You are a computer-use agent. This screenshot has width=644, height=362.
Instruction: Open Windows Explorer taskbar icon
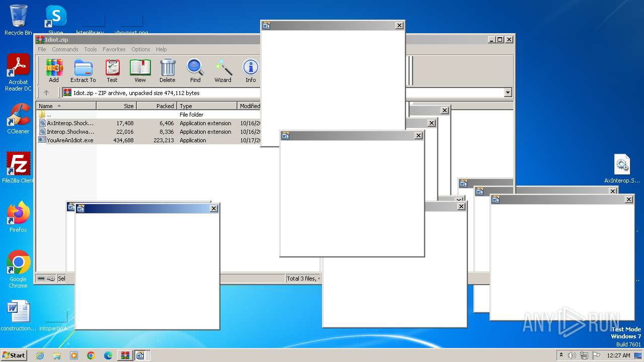tap(57, 355)
